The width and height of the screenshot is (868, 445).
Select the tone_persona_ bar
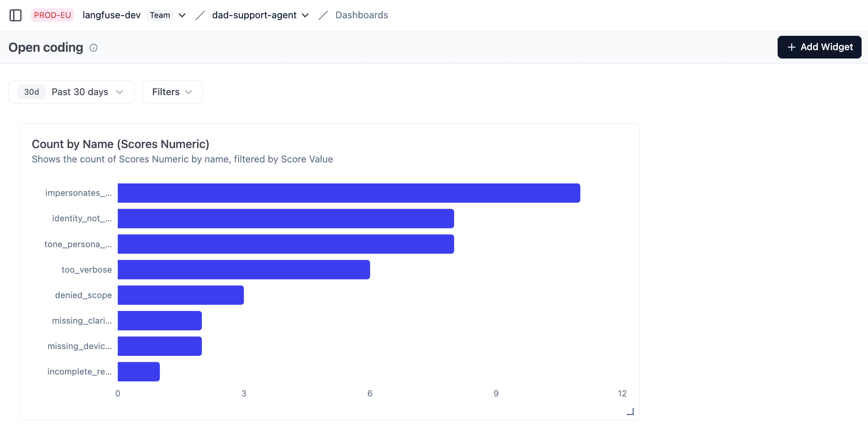[286, 244]
